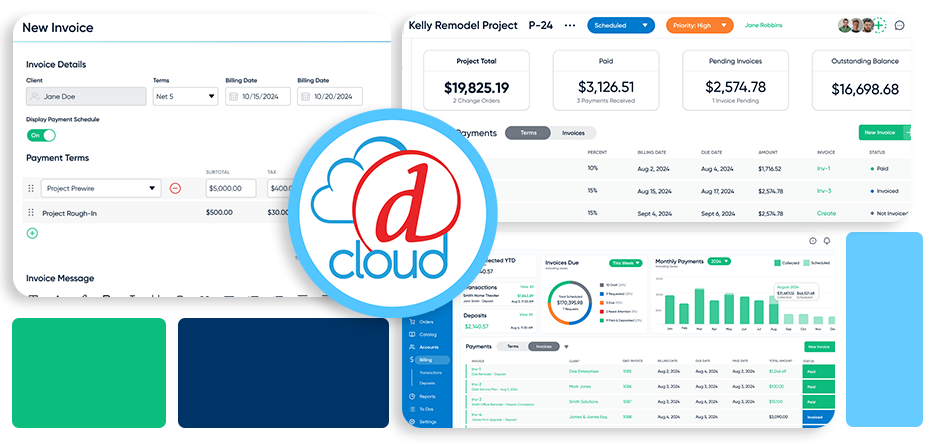
Task: Select the Invoices tab in the dashboard Payments
Action: tap(544, 346)
